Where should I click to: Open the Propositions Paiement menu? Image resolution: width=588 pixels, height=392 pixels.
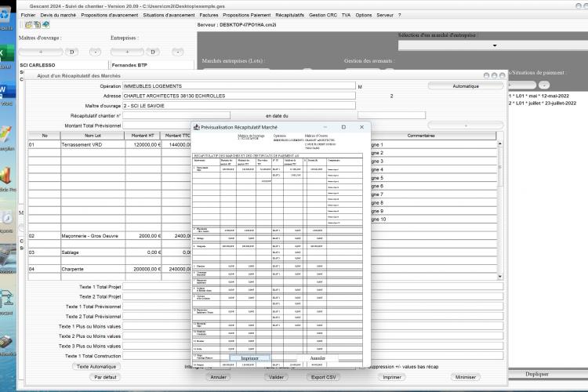click(247, 15)
